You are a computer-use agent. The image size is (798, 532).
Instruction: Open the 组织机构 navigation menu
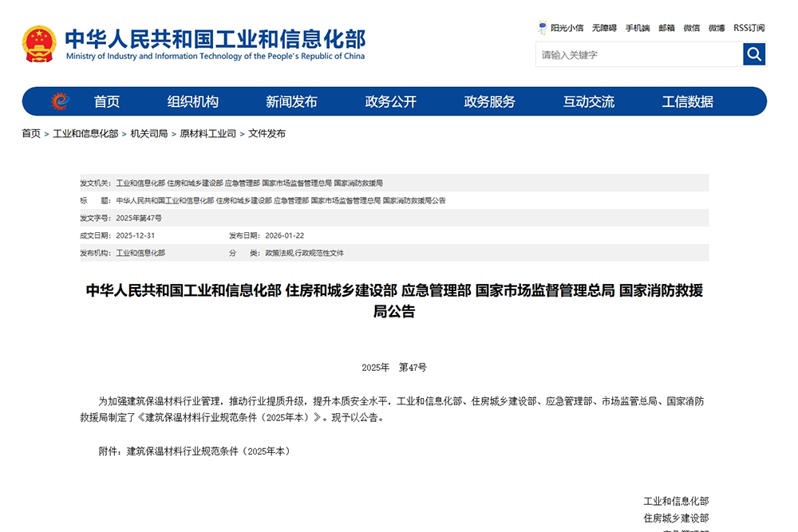pyautogui.click(x=193, y=102)
